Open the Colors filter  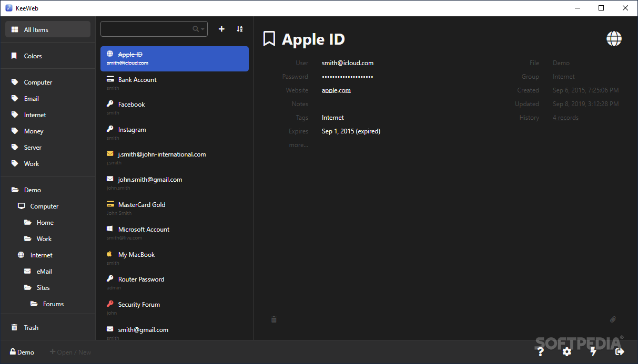48,56
